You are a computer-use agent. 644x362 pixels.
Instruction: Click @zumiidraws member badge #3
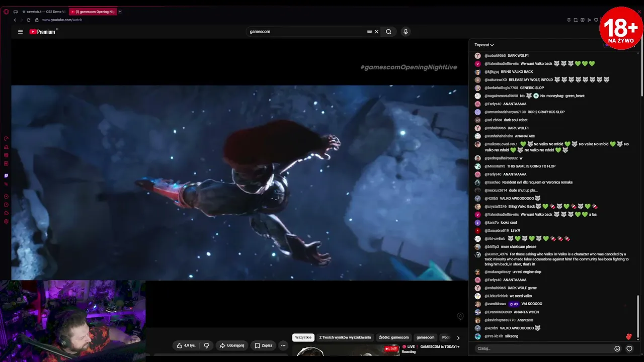pos(514,304)
